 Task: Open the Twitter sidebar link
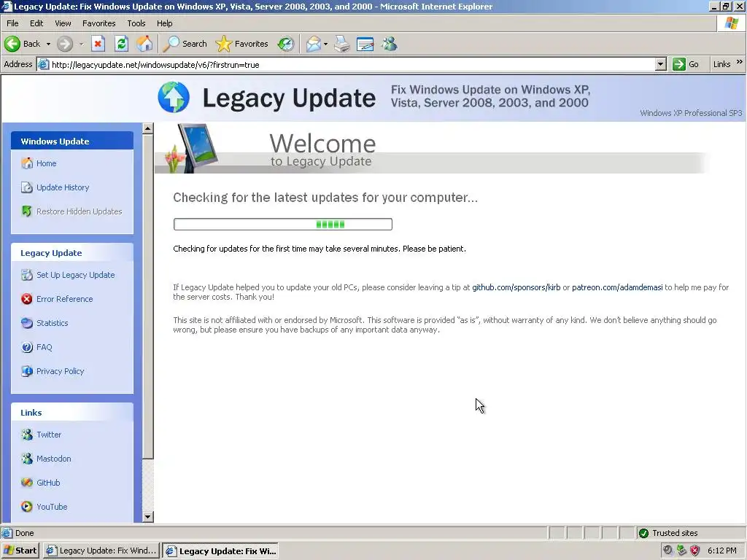point(49,435)
